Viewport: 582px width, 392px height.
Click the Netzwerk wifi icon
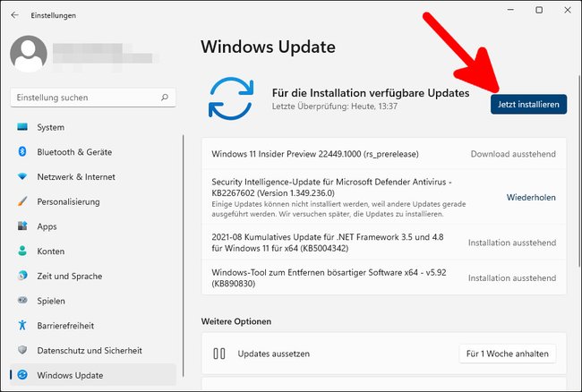pos(22,176)
